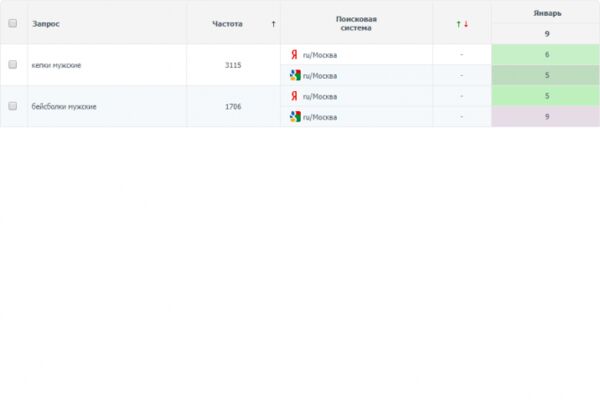Image resolution: width=600 pixels, height=400 pixels.
Task: Click the Google icon in 'кепки мужские' row
Action: point(295,75)
